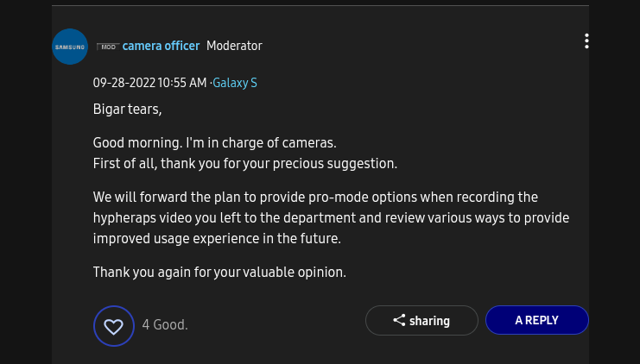Click the Moderator role label

[x=234, y=46]
